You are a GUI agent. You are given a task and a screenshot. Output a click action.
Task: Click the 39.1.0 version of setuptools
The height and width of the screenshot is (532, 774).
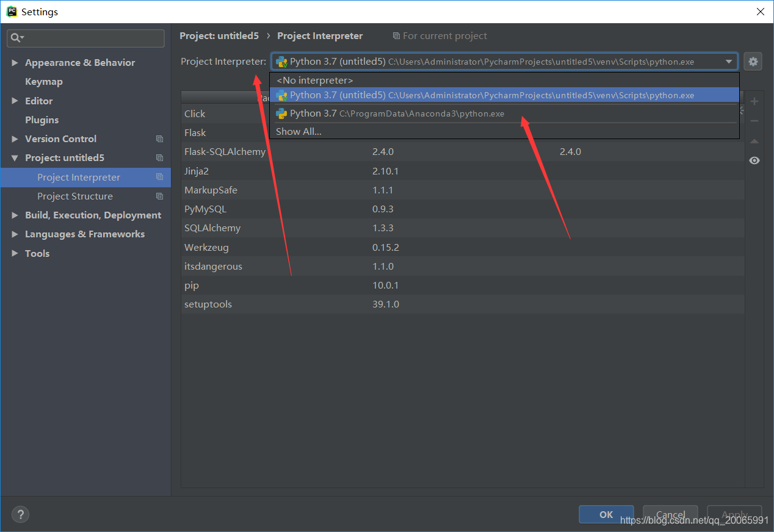click(386, 304)
